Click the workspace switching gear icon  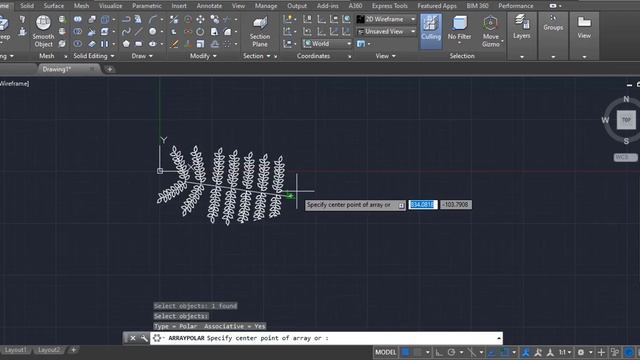click(x=581, y=352)
